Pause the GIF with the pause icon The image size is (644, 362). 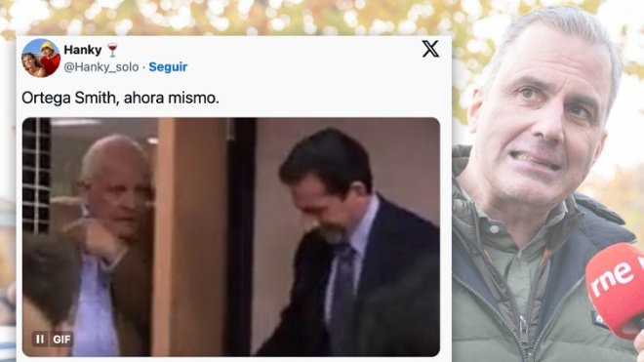[40, 339]
